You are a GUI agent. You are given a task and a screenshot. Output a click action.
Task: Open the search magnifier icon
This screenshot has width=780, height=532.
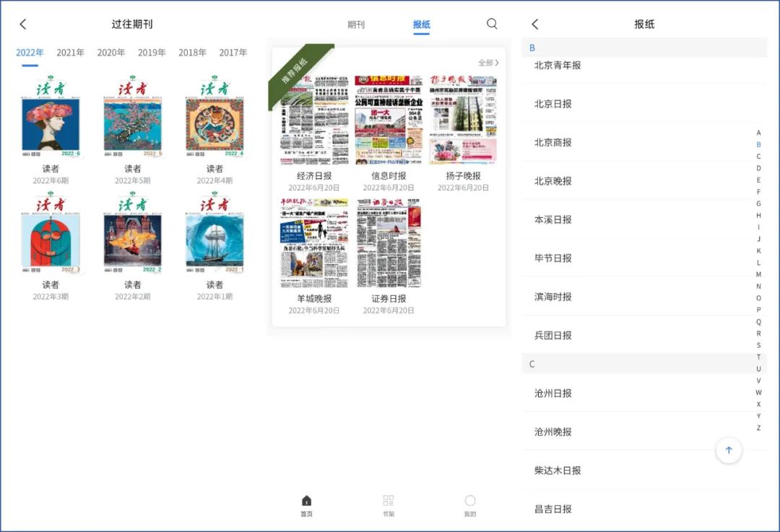pyautogui.click(x=492, y=24)
